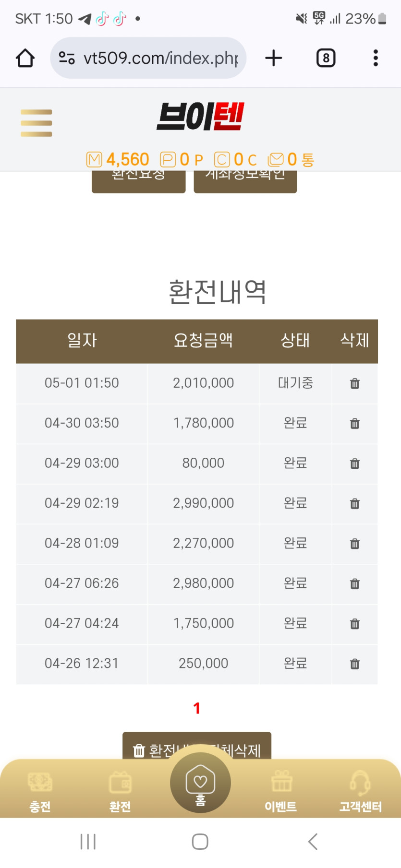The height and width of the screenshot is (868, 401).
Task: Remove the 04-29 02:19 withdrawal entry
Action: click(x=354, y=504)
